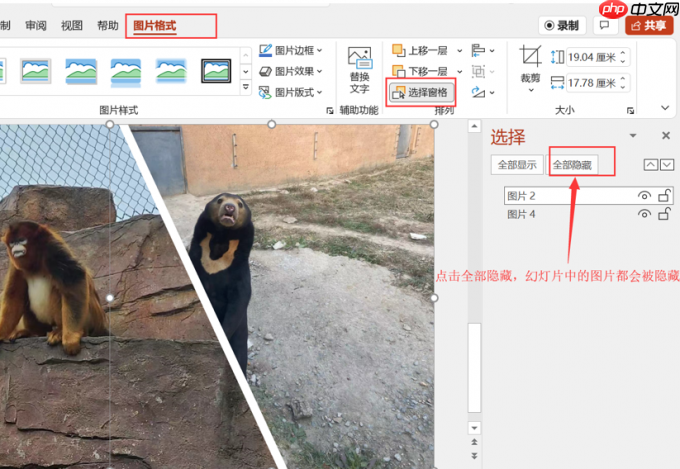Open the rotate objects menu icon
Image resolution: width=680 pixels, height=469 pixels.
(483, 92)
